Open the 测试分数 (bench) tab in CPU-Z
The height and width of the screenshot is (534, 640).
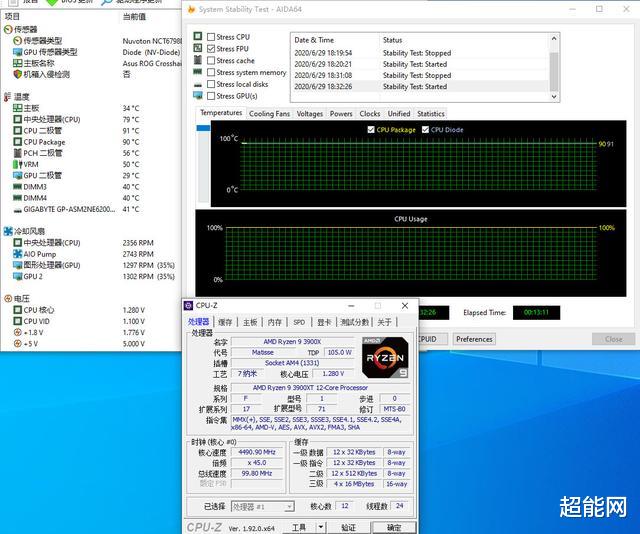(x=354, y=322)
